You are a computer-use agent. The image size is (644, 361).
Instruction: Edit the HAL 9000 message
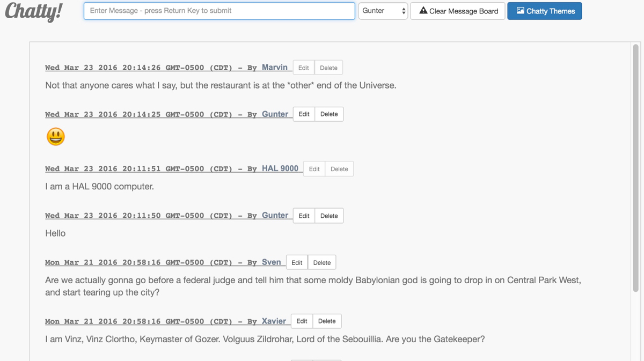coord(314,169)
